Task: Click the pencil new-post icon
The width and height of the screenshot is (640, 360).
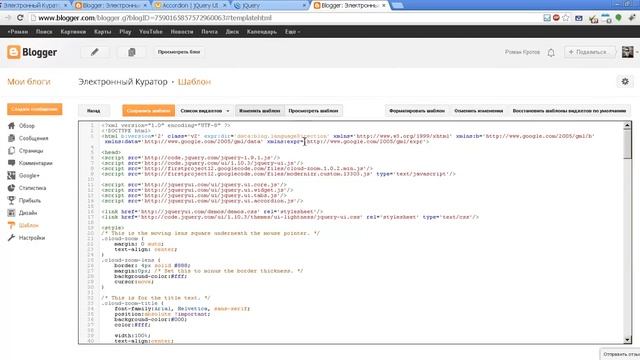Action: point(95,52)
